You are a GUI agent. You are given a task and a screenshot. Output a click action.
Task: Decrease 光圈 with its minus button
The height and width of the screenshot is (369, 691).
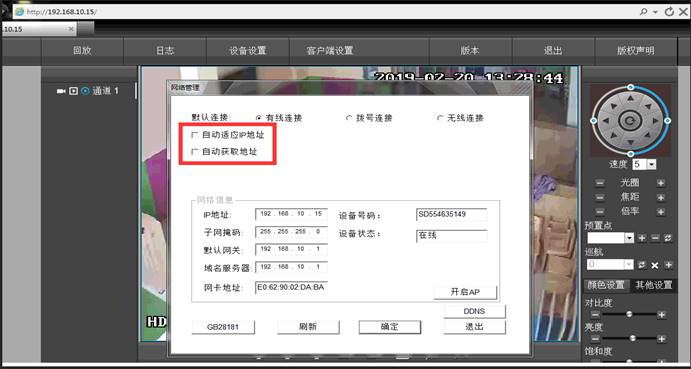tap(600, 183)
